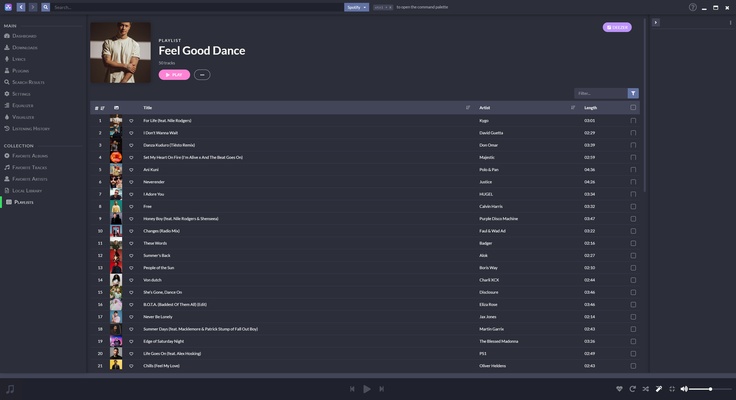Click the search magnifier icon

46,7
